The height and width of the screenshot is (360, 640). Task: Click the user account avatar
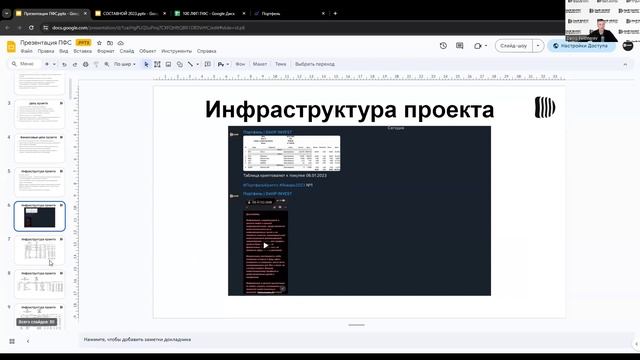628,46
